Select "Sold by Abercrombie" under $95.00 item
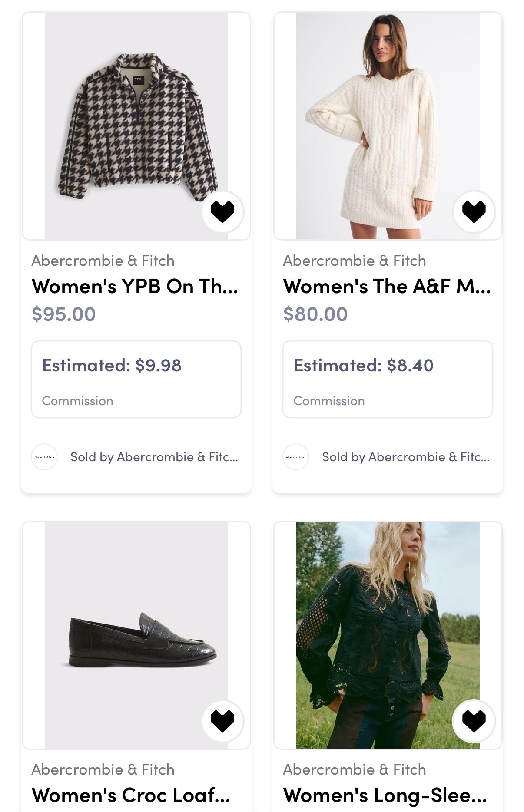Image resolution: width=524 pixels, height=812 pixels. [154, 457]
